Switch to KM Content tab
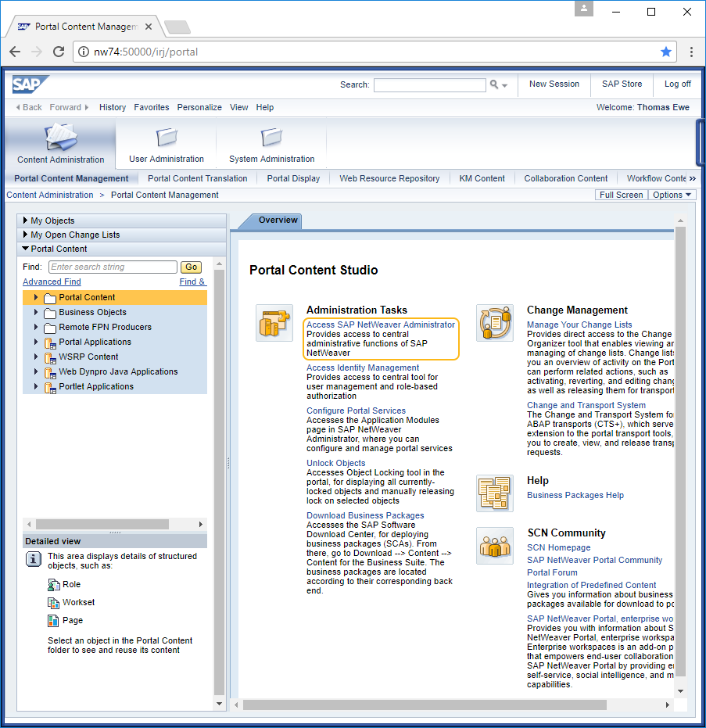Viewport: 706px width, 728px height. 482,178
